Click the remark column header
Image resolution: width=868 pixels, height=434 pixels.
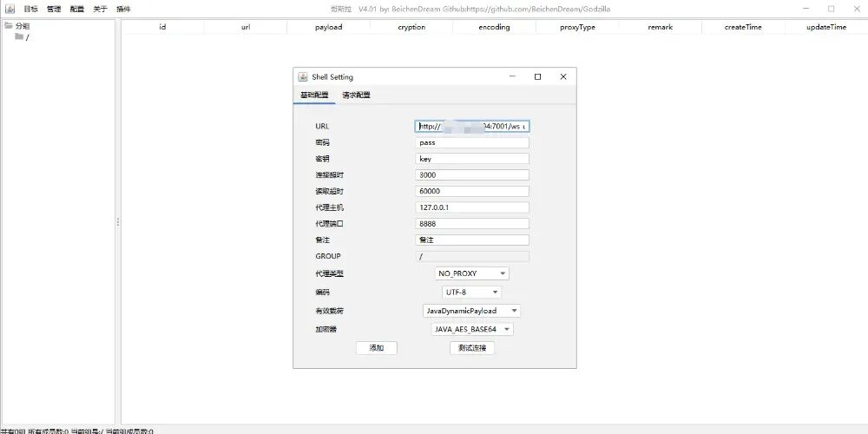tap(660, 27)
